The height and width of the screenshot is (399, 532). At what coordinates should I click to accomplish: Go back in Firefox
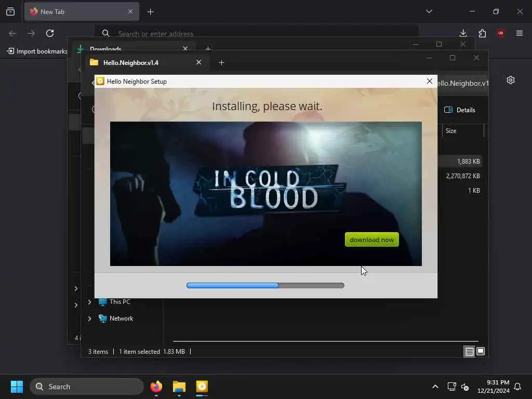tap(12, 33)
